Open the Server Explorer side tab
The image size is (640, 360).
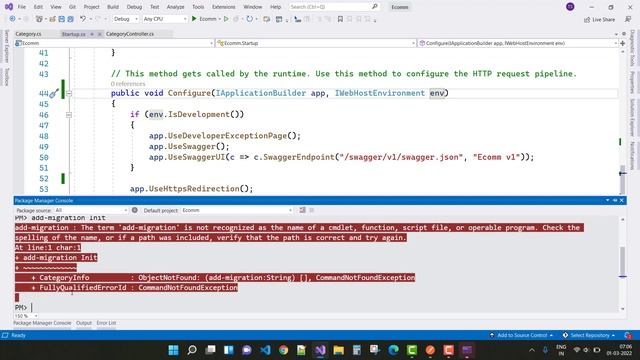coord(7,46)
